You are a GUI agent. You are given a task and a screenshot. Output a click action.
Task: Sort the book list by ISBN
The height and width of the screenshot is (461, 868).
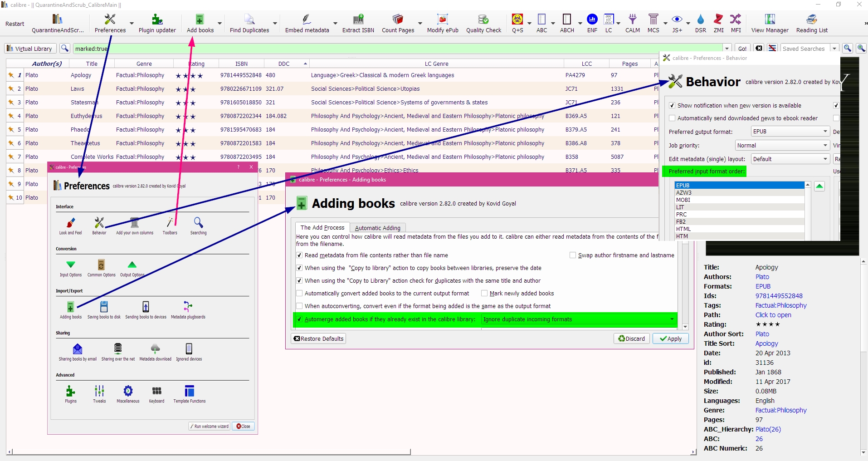point(241,64)
